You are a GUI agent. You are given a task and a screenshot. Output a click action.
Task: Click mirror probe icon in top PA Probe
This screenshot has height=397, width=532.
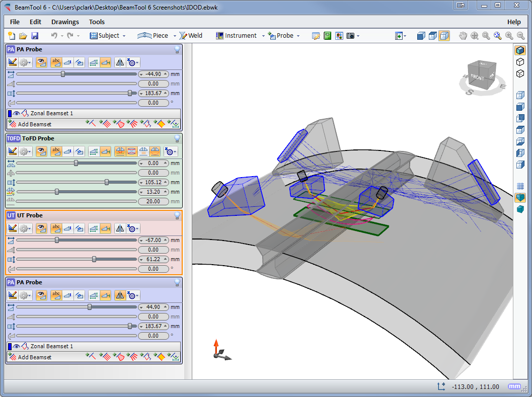[x=119, y=62]
